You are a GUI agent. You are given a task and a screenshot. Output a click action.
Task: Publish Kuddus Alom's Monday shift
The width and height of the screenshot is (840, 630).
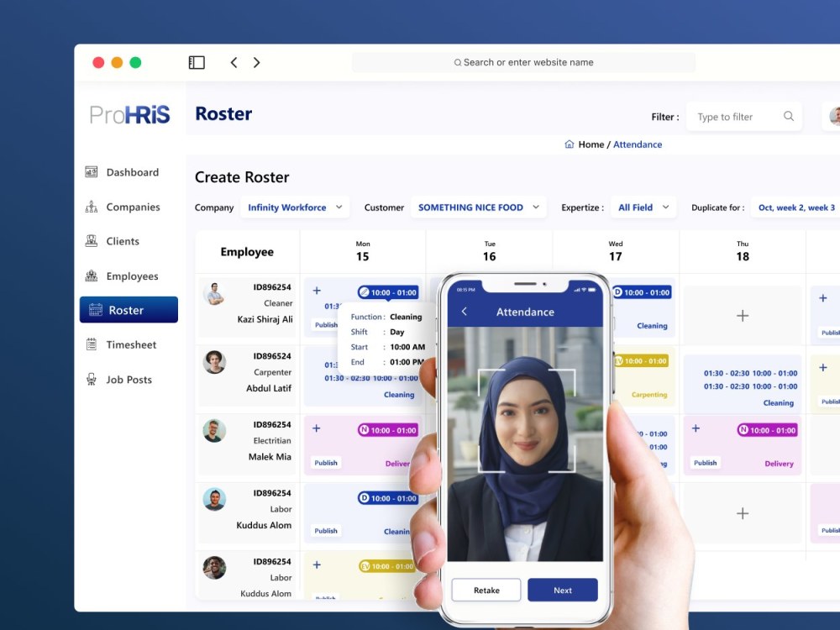326,530
